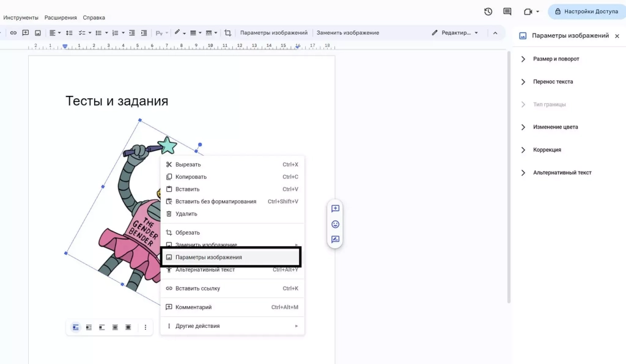Viewport: 626px width, 364px height.
Task: Choose Параметры изображения in the context menu
Action: (208, 257)
